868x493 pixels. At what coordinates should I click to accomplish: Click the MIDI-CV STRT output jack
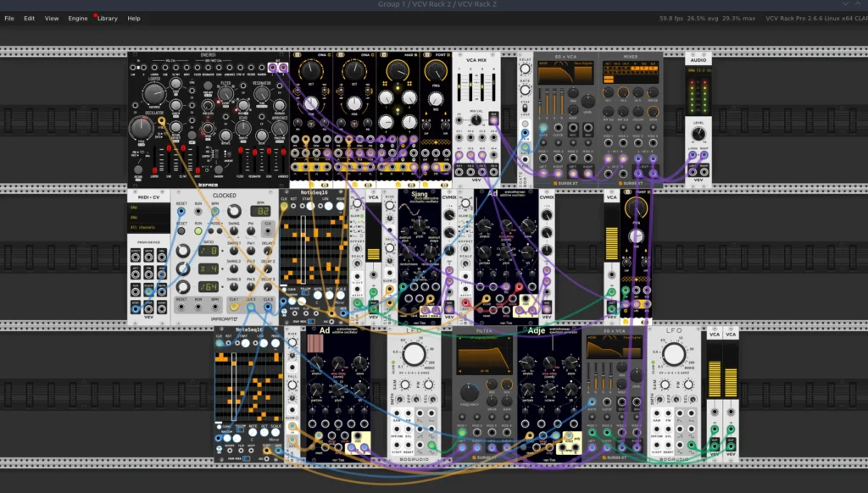(x=136, y=308)
